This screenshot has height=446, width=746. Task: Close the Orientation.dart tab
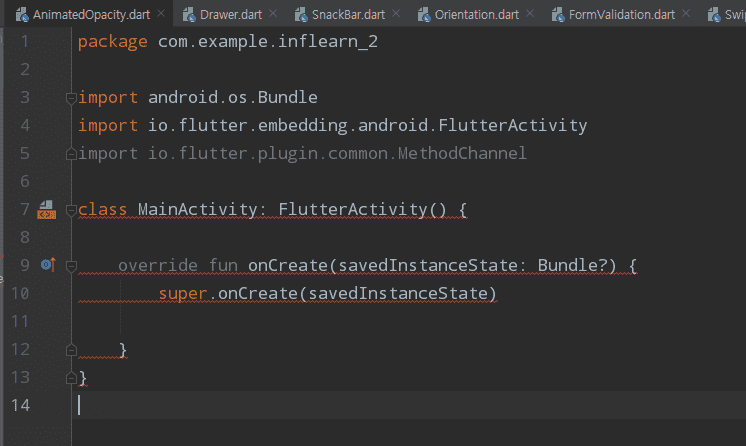pyautogui.click(x=531, y=16)
